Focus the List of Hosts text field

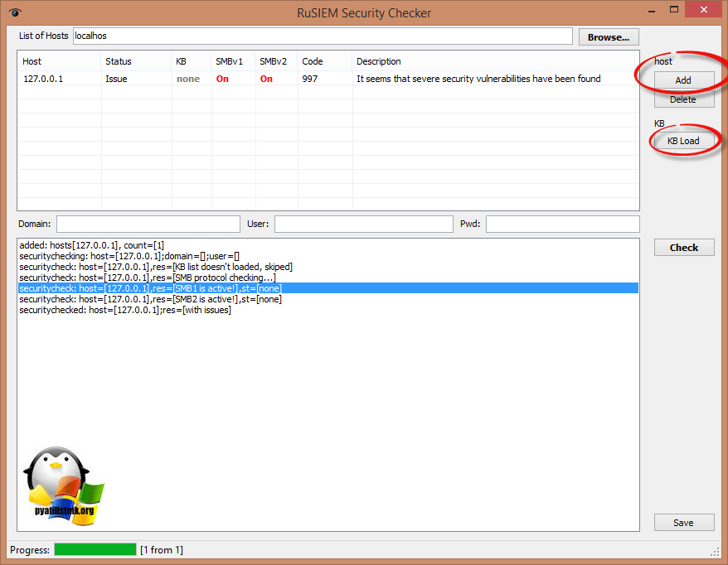322,36
